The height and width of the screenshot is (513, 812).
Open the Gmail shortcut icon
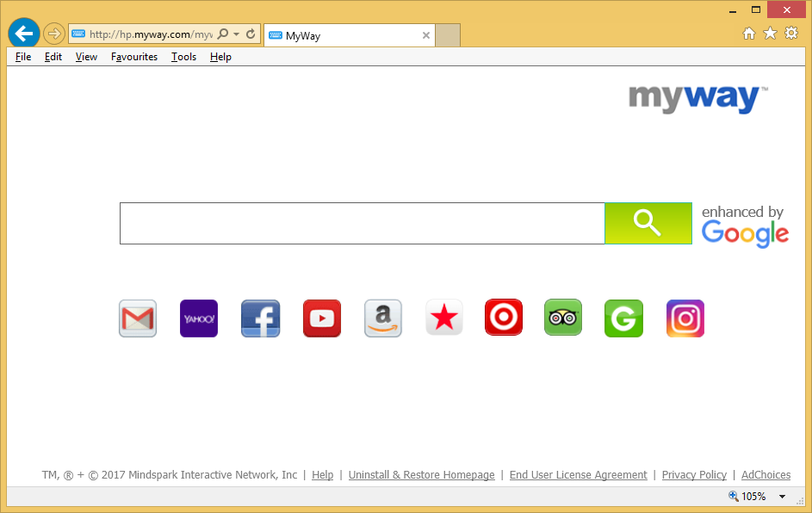coord(138,318)
